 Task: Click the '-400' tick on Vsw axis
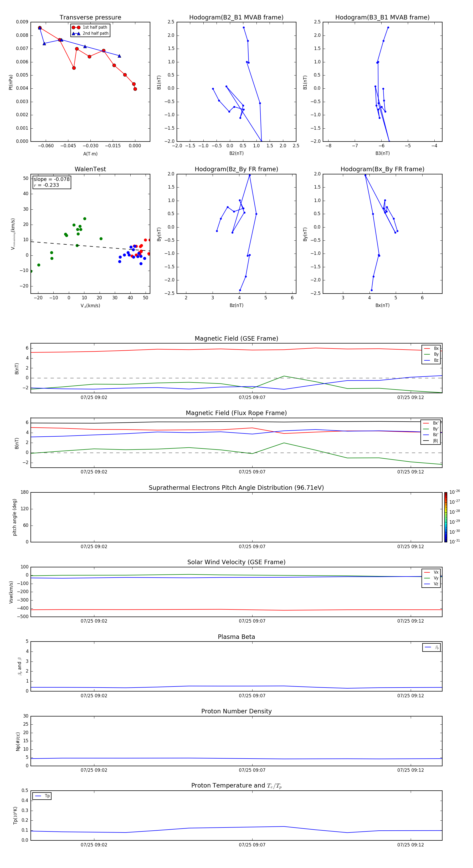tap(23, 609)
